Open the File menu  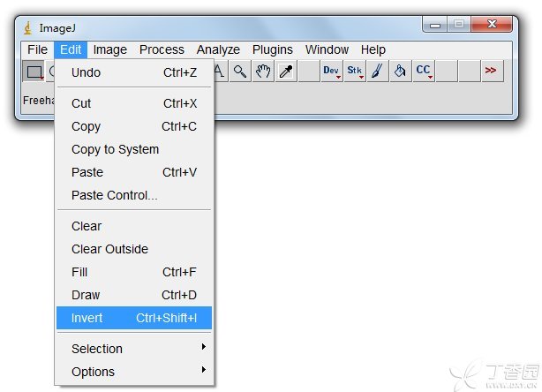(37, 49)
